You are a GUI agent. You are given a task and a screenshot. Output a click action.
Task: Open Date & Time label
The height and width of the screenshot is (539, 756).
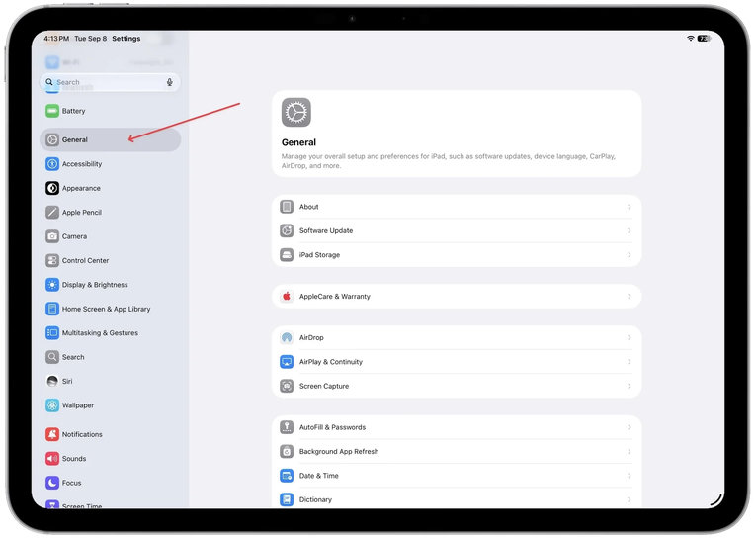[x=318, y=476]
